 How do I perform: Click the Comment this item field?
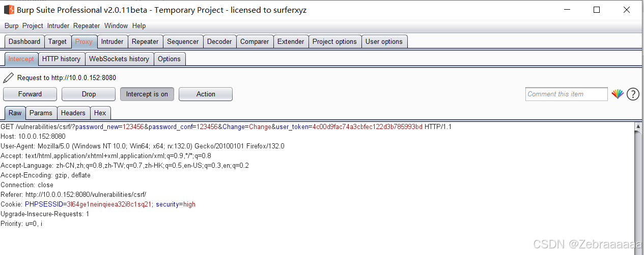click(567, 94)
